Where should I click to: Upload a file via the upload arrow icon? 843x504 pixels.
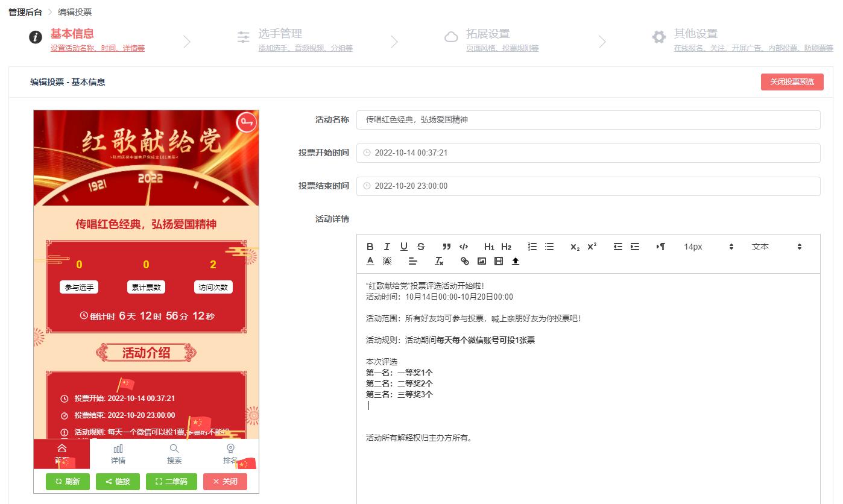click(516, 260)
